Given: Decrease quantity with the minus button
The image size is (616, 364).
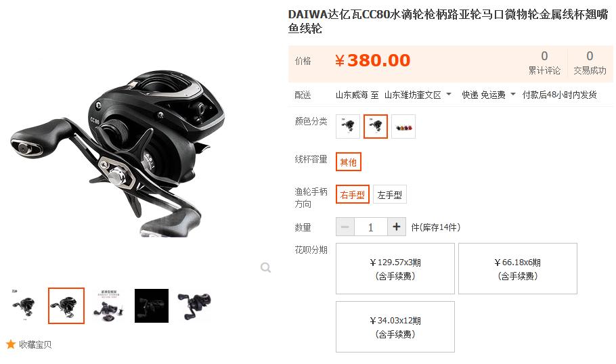Looking at the screenshot, I should [345, 227].
